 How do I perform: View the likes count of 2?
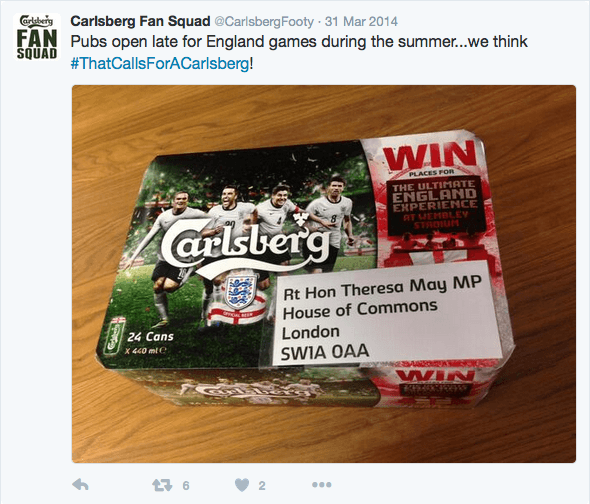tap(262, 486)
